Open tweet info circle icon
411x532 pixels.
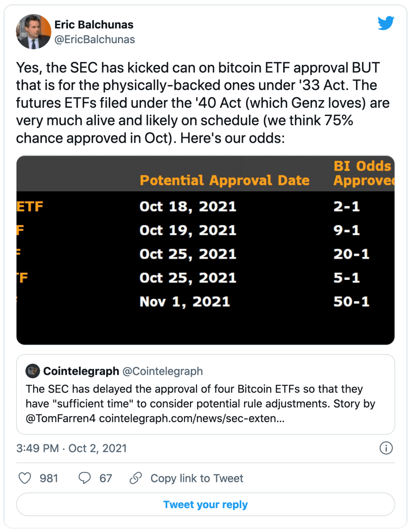click(x=386, y=448)
